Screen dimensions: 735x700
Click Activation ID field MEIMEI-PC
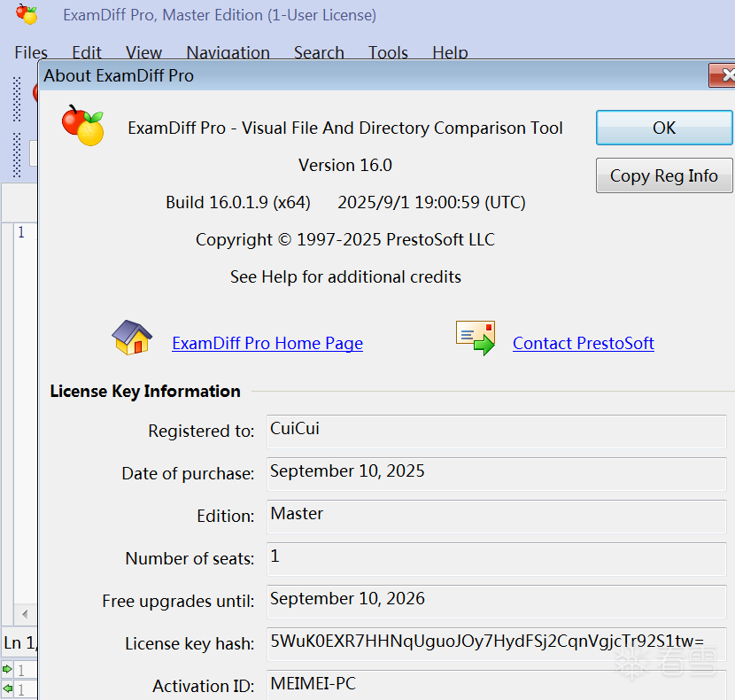pos(497,685)
